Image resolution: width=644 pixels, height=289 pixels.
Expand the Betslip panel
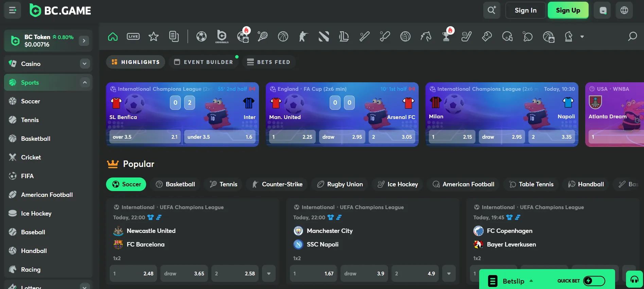tap(518, 281)
